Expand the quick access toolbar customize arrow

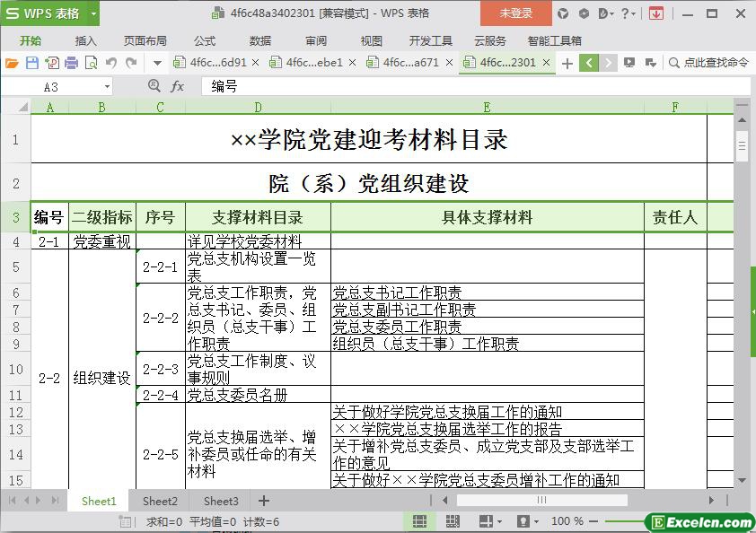click(157, 63)
